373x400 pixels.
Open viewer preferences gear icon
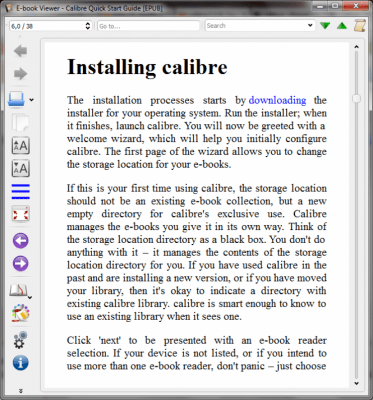(20, 340)
